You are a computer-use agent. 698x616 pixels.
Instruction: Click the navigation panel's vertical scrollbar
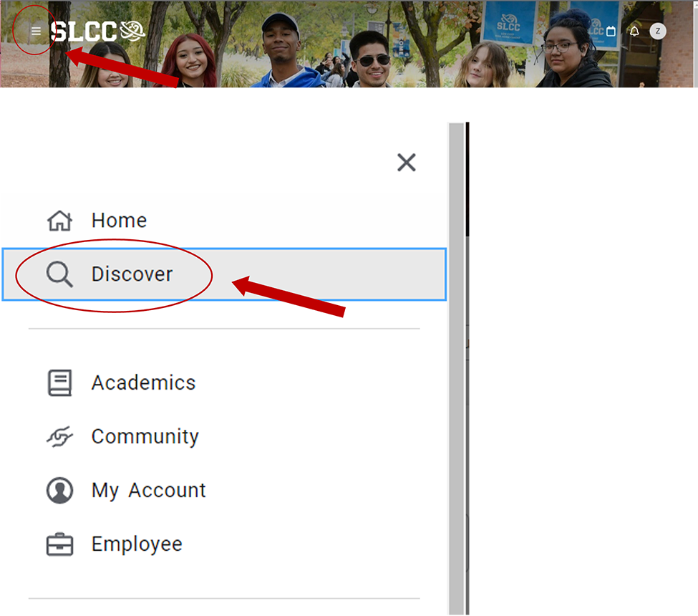(456, 358)
